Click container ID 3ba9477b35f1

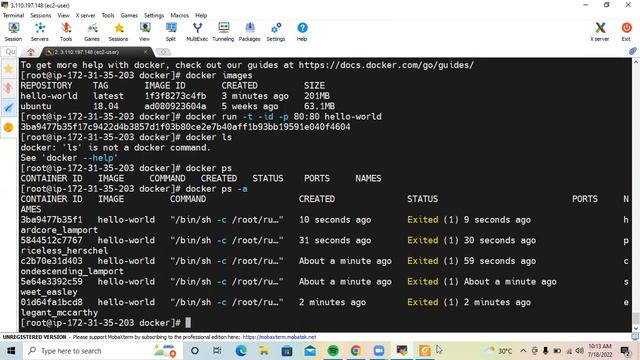tap(51, 220)
